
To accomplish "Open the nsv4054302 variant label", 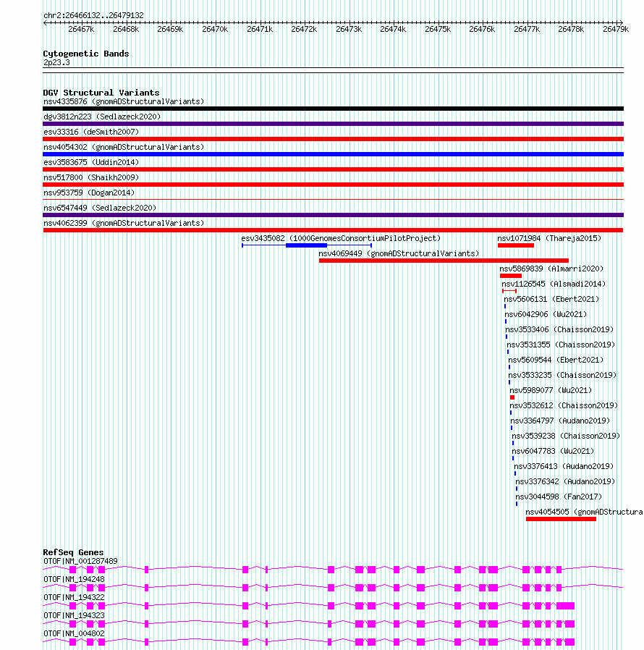I will (124, 147).
